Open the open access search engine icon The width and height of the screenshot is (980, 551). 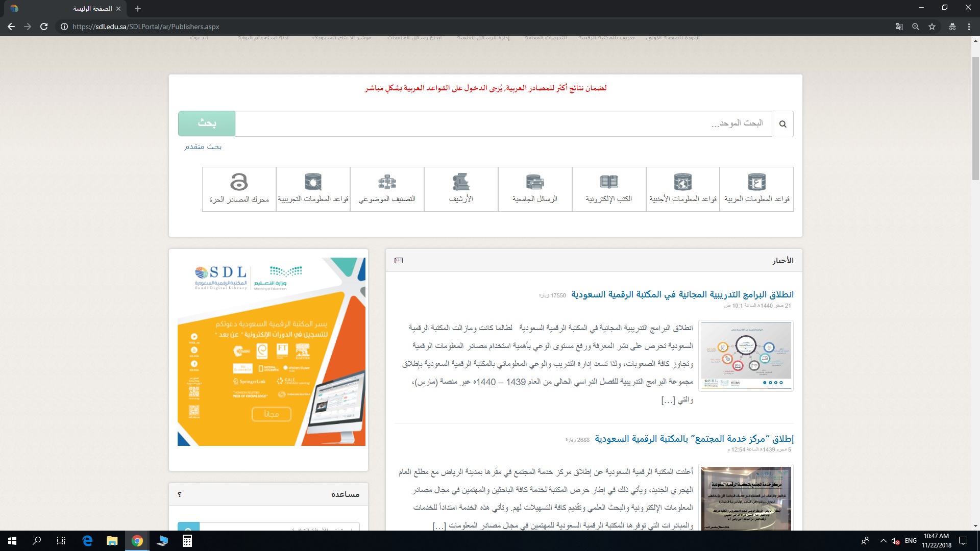click(239, 188)
